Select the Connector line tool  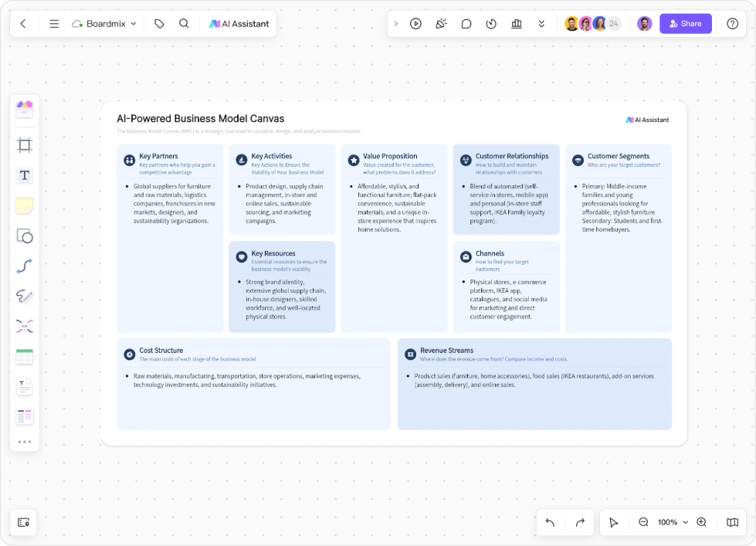point(25,266)
